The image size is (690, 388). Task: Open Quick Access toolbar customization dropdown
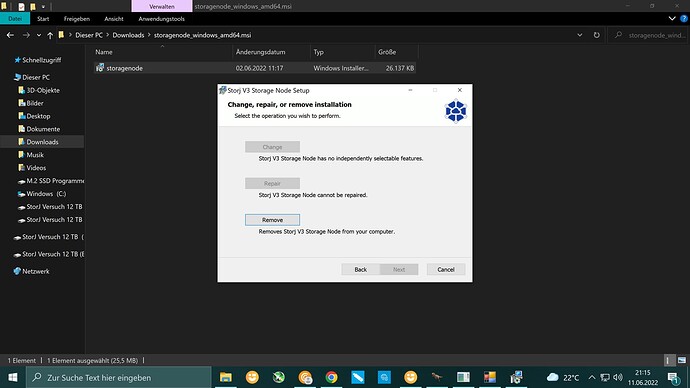43,7
